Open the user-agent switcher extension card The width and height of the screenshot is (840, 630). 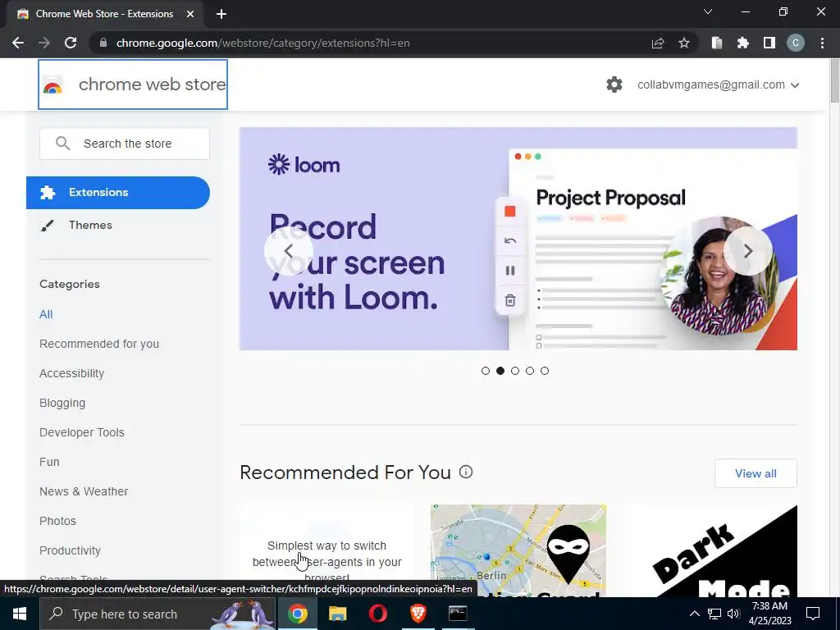[326, 550]
